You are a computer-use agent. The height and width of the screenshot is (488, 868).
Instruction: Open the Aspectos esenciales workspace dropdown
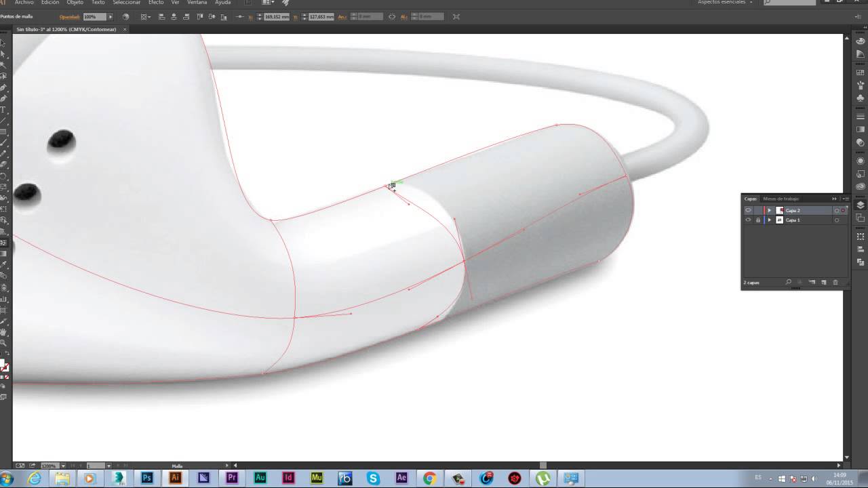[x=726, y=3]
